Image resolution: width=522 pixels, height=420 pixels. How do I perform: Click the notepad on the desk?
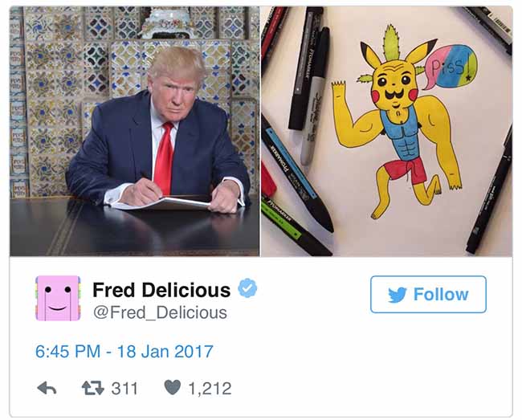[x=161, y=203]
